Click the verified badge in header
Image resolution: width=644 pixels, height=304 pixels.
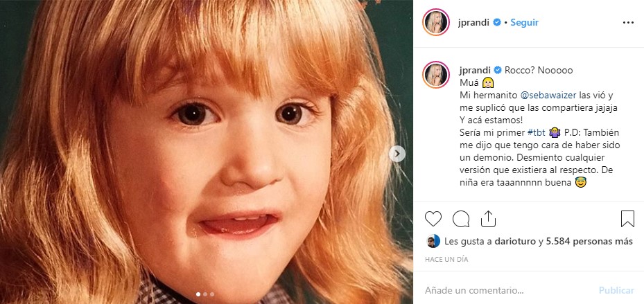point(496,22)
